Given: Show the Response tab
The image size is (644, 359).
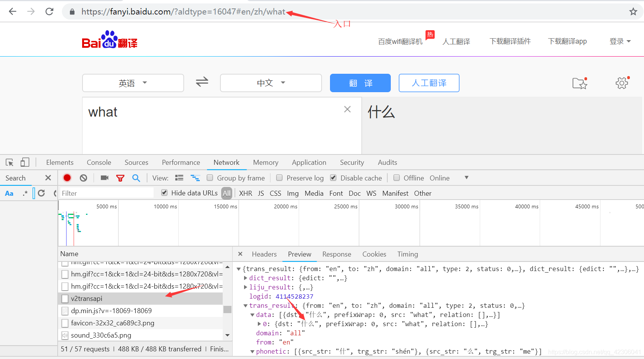Looking at the screenshot, I should pyautogui.click(x=337, y=254).
